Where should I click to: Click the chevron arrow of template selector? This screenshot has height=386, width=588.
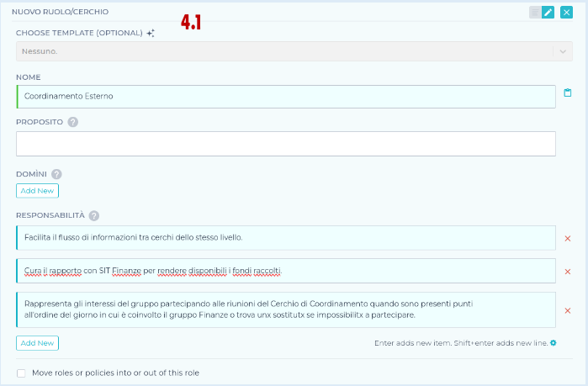coord(562,51)
